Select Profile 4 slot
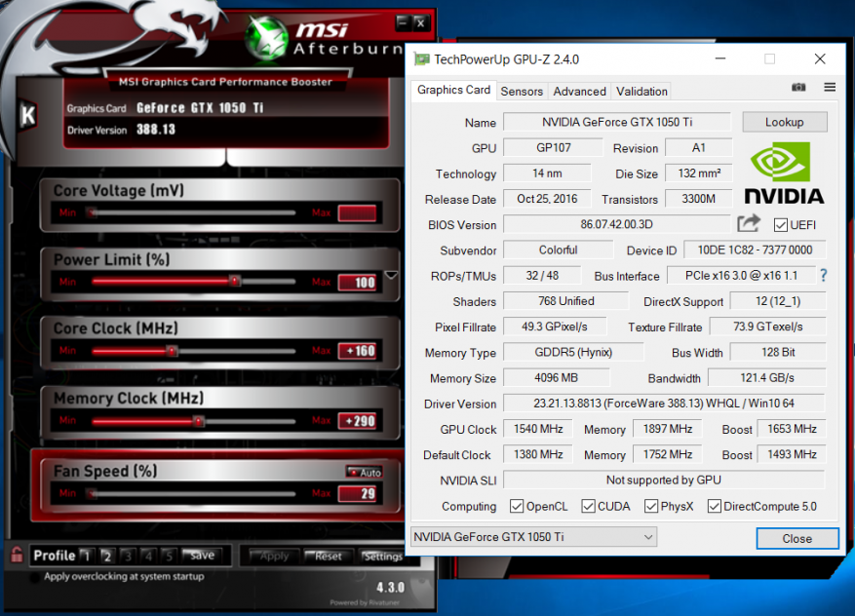 pyautogui.click(x=148, y=556)
